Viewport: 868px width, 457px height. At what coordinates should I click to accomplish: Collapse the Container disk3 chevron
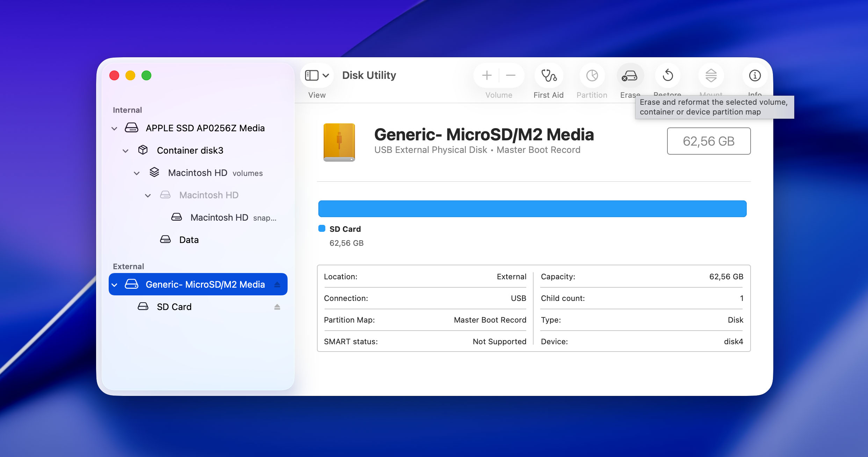coord(125,151)
